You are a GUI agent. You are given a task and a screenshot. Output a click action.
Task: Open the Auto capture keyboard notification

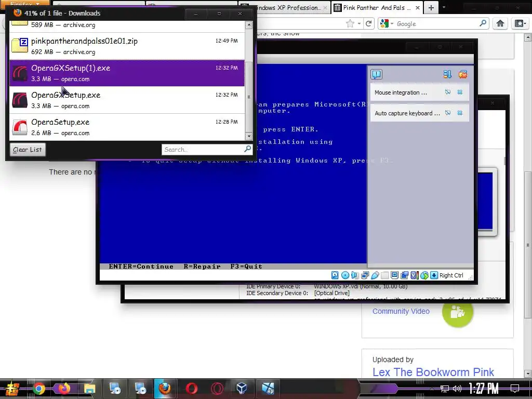pos(407,113)
